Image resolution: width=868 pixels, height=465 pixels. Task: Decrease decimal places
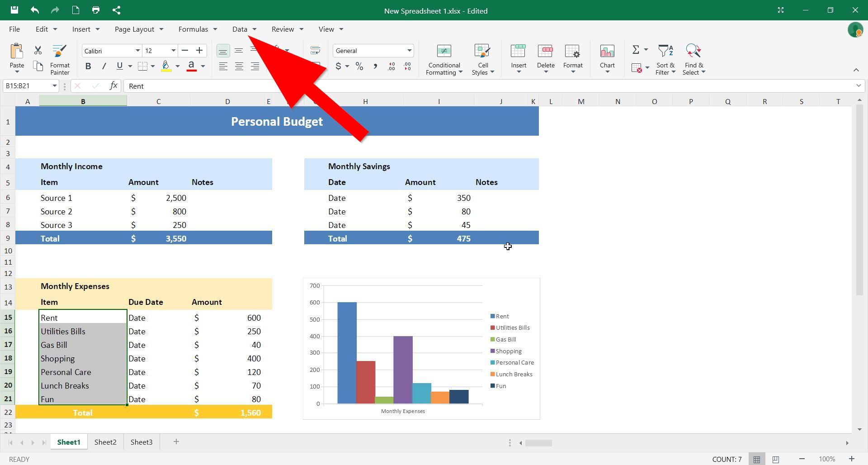pyautogui.click(x=408, y=66)
